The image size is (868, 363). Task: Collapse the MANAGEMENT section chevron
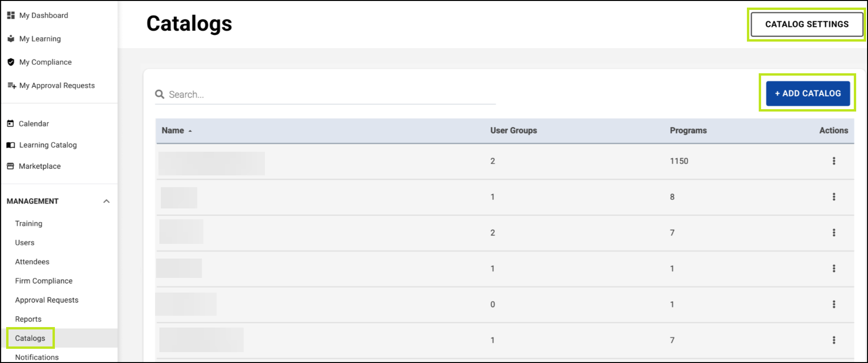point(106,201)
